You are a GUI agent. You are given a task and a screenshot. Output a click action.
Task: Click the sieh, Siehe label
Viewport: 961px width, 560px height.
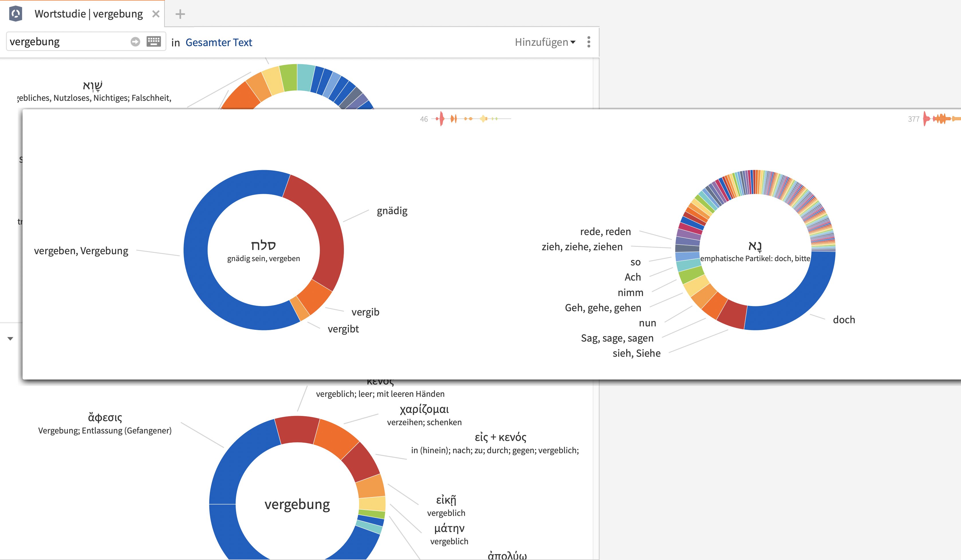pyautogui.click(x=637, y=353)
